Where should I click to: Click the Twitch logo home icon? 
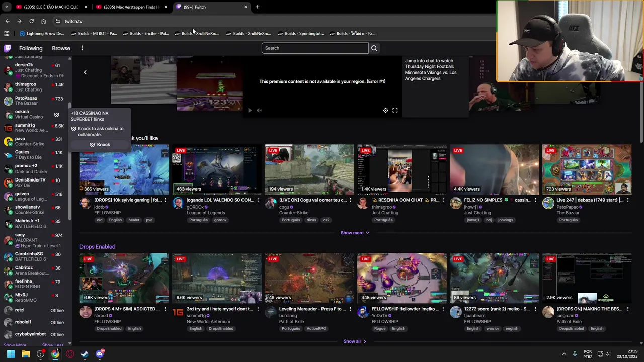click(7, 48)
